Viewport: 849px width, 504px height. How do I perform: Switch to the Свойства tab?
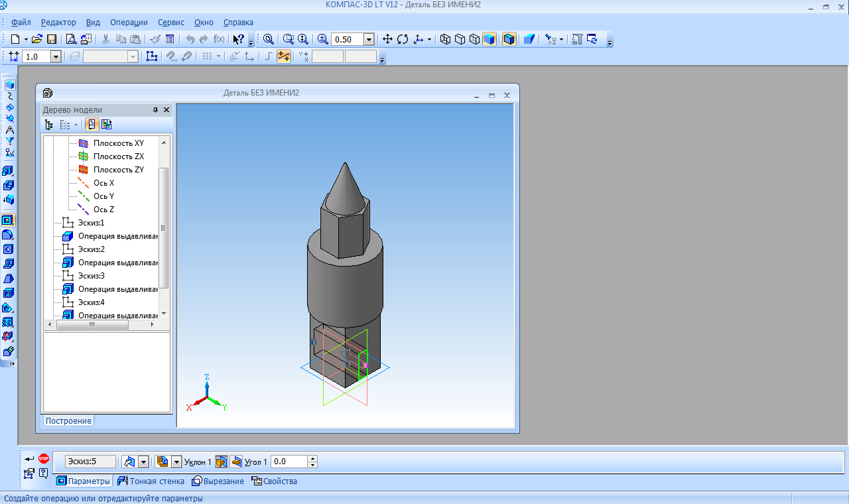click(x=274, y=481)
